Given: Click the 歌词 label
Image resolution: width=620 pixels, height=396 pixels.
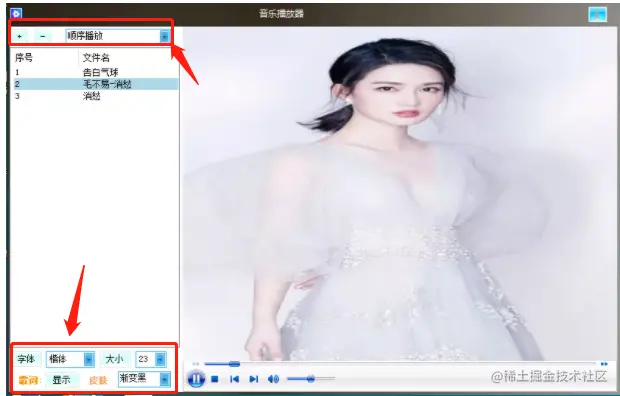Looking at the screenshot, I should point(29,381).
